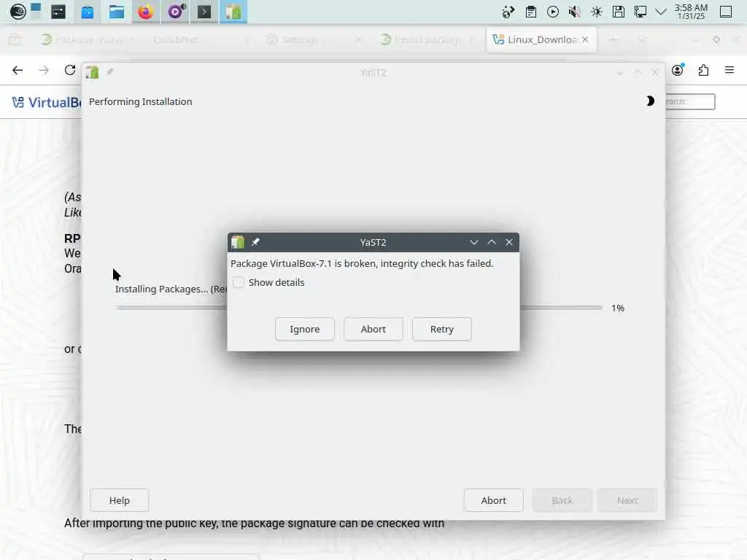747x560 pixels.
Task: Click Ignore in the integrity dialog
Action: pos(305,329)
